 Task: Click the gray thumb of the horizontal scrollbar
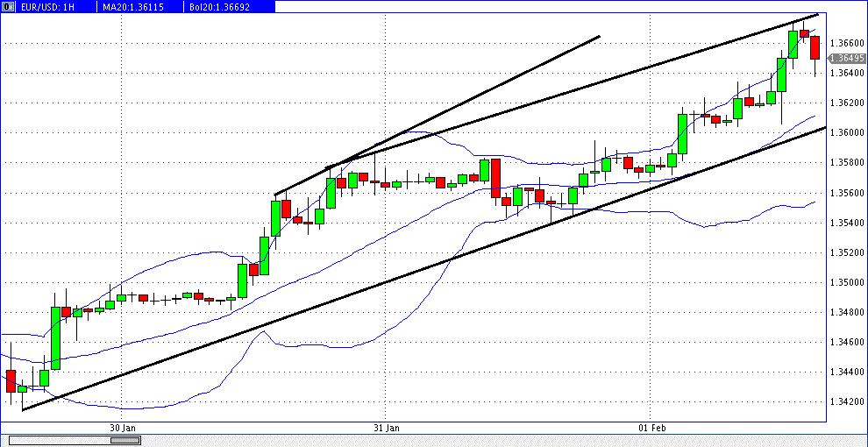pyautogui.click(x=125, y=440)
